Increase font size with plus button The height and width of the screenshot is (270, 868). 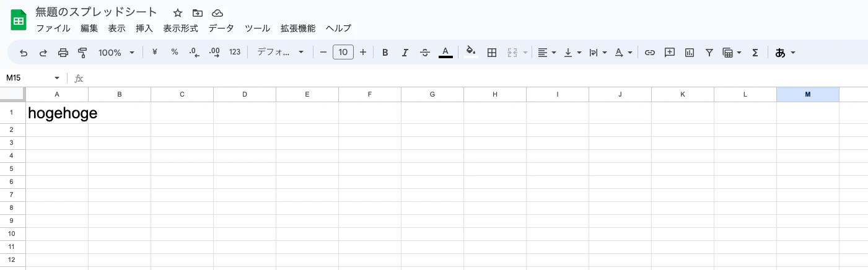(363, 52)
